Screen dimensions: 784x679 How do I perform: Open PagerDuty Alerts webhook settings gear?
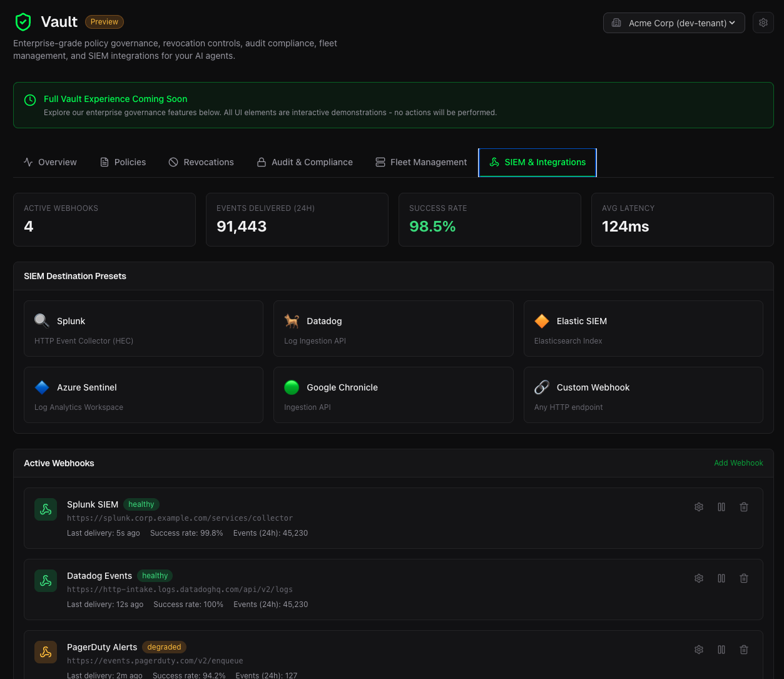pos(699,650)
